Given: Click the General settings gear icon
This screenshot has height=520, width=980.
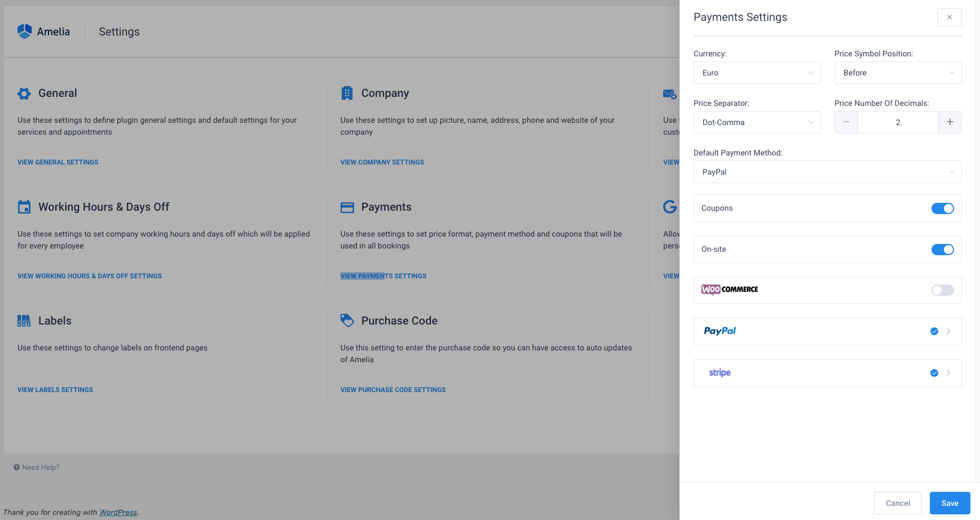Looking at the screenshot, I should click(x=24, y=94).
